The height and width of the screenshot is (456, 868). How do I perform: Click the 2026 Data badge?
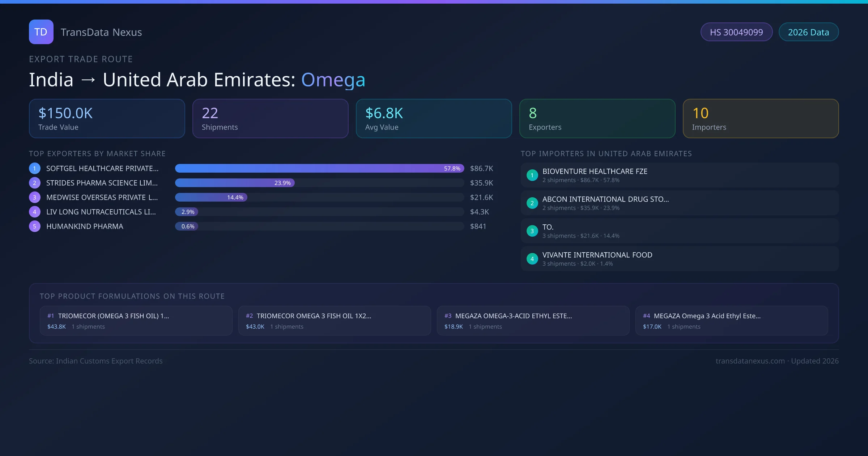point(808,32)
